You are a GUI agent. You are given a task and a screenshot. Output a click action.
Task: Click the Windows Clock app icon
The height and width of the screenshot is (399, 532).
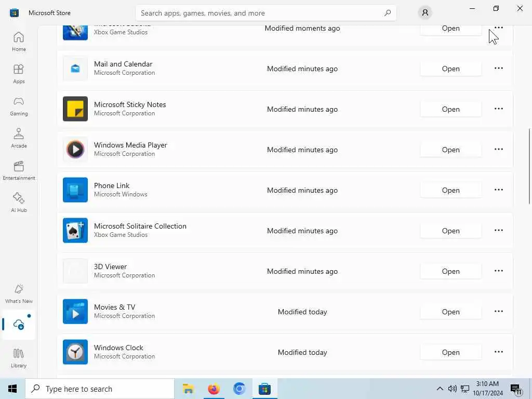75,352
